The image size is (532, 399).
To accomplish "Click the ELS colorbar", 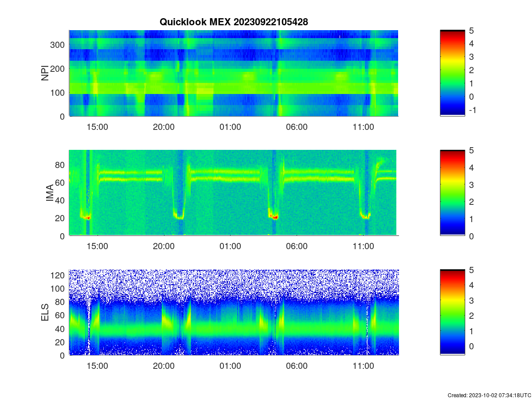I will tap(452, 313).
